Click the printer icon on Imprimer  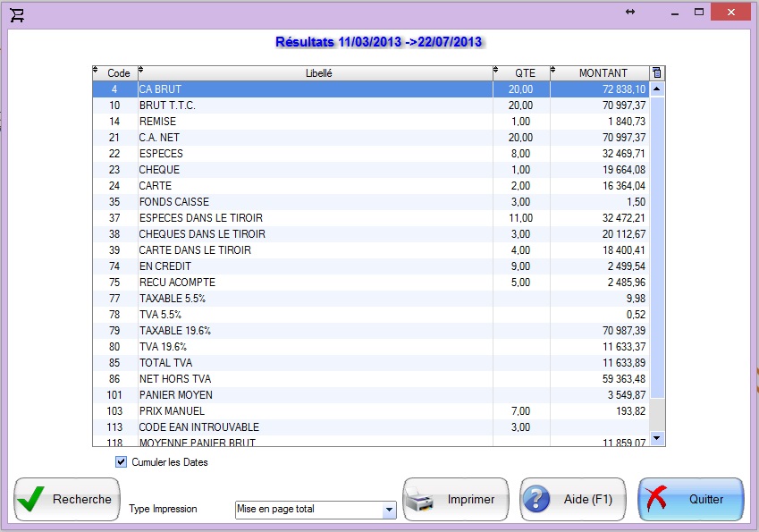click(422, 500)
